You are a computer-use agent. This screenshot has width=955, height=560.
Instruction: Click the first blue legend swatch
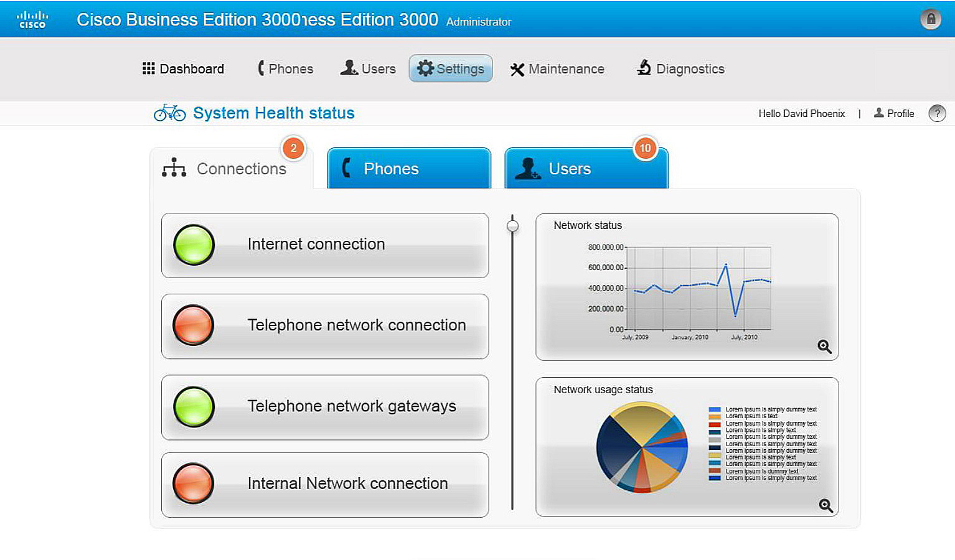715,409
